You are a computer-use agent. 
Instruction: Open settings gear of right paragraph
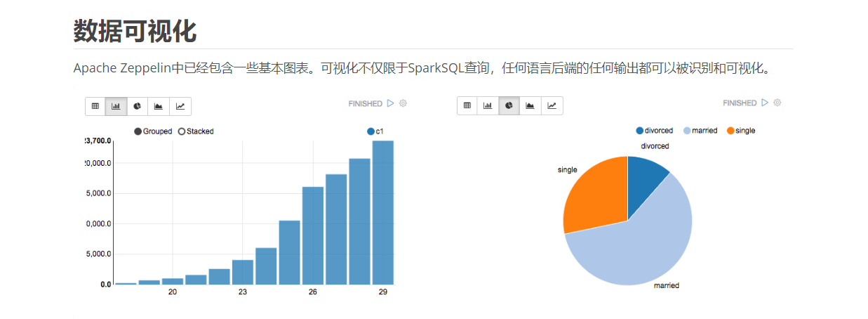(777, 103)
